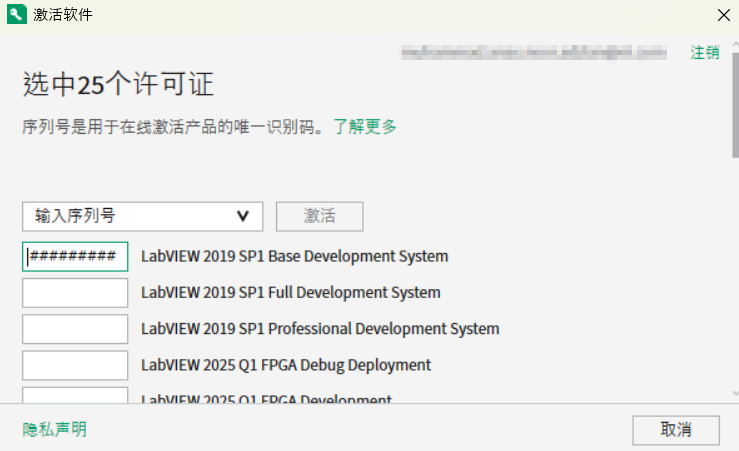Click the 注销 sign-out link

click(704, 52)
